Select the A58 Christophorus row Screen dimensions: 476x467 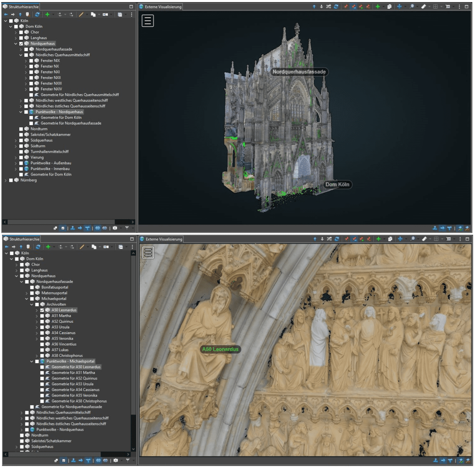click(x=67, y=356)
